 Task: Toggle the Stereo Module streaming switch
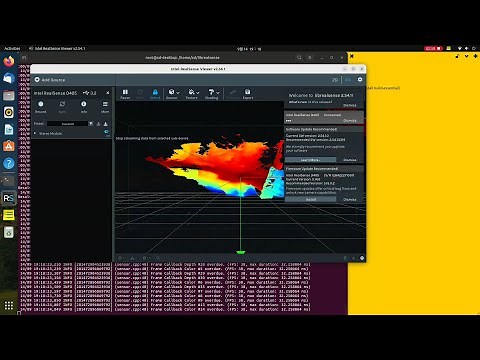[107, 132]
